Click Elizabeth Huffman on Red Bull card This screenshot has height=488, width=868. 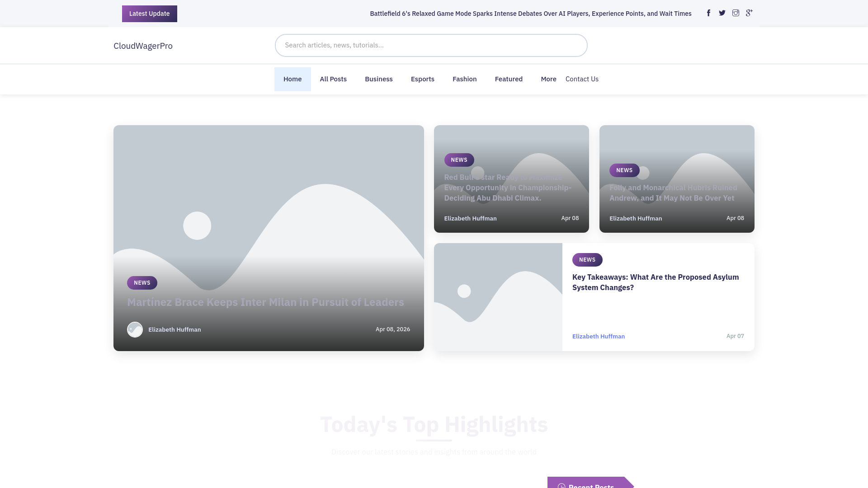coord(470,218)
